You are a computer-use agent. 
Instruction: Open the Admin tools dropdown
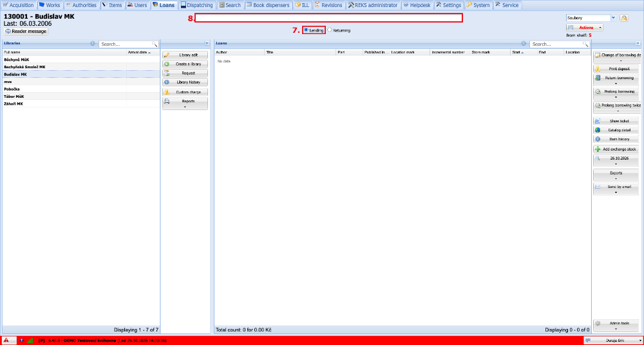[616, 326]
